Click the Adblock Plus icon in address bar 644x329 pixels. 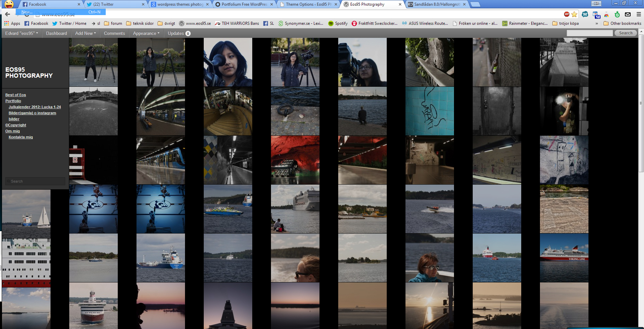pyautogui.click(x=566, y=14)
